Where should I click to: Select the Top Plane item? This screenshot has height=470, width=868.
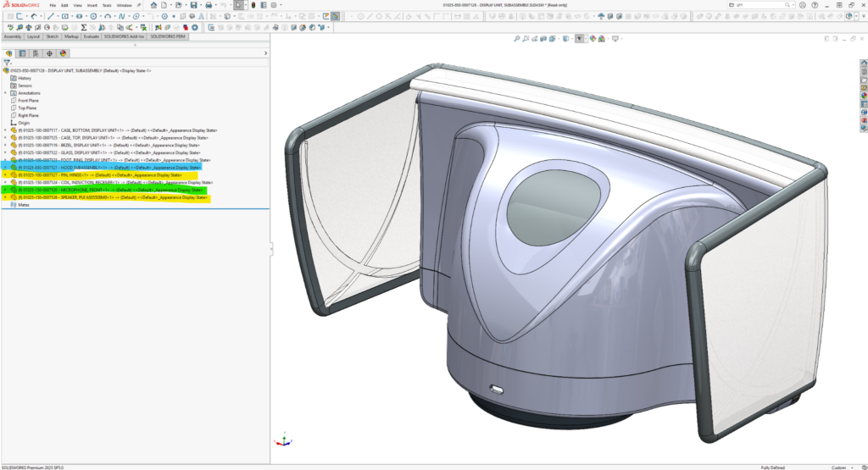(27, 108)
